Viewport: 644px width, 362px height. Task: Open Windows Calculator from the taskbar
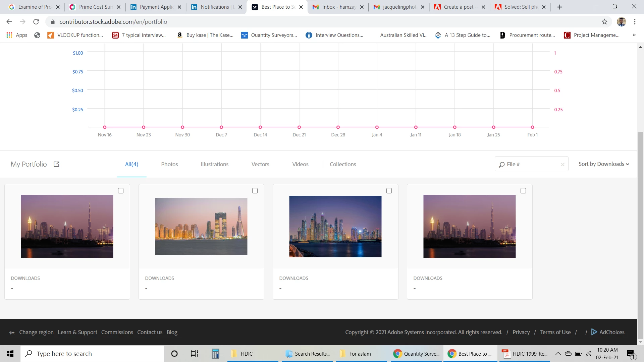tap(215, 354)
